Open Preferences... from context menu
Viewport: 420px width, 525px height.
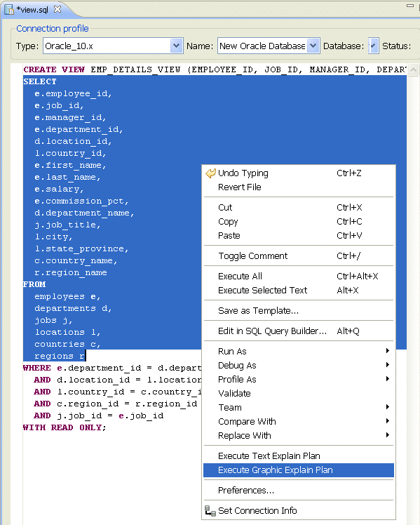(x=299, y=491)
